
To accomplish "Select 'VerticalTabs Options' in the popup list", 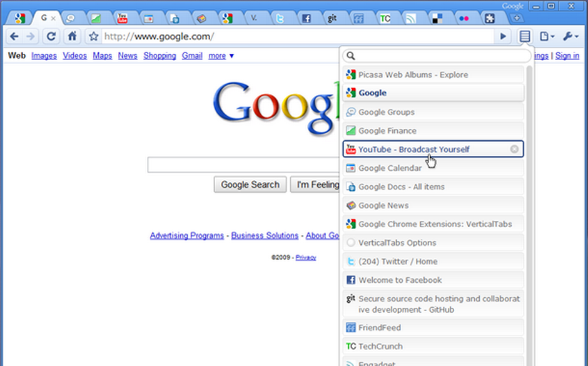I will [433, 243].
